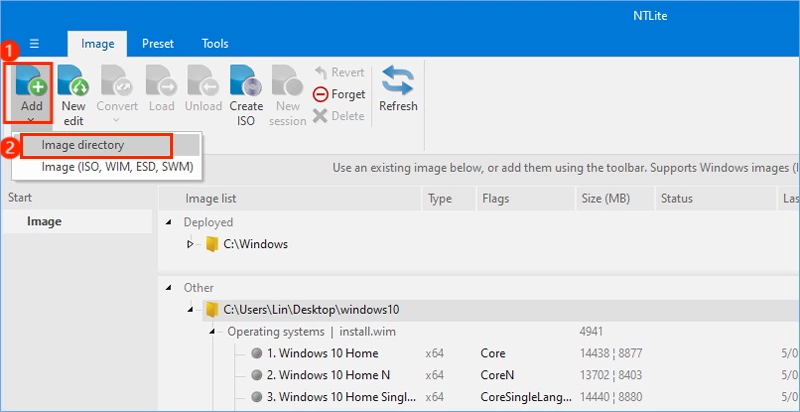Collapse the Operating systems install.wim node

(213, 332)
